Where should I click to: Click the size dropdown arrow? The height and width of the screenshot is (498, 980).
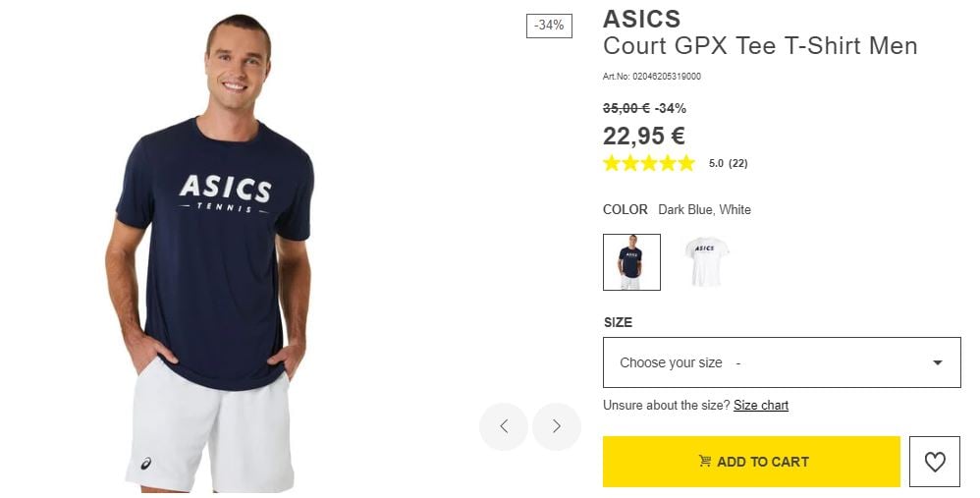(x=938, y=362)
